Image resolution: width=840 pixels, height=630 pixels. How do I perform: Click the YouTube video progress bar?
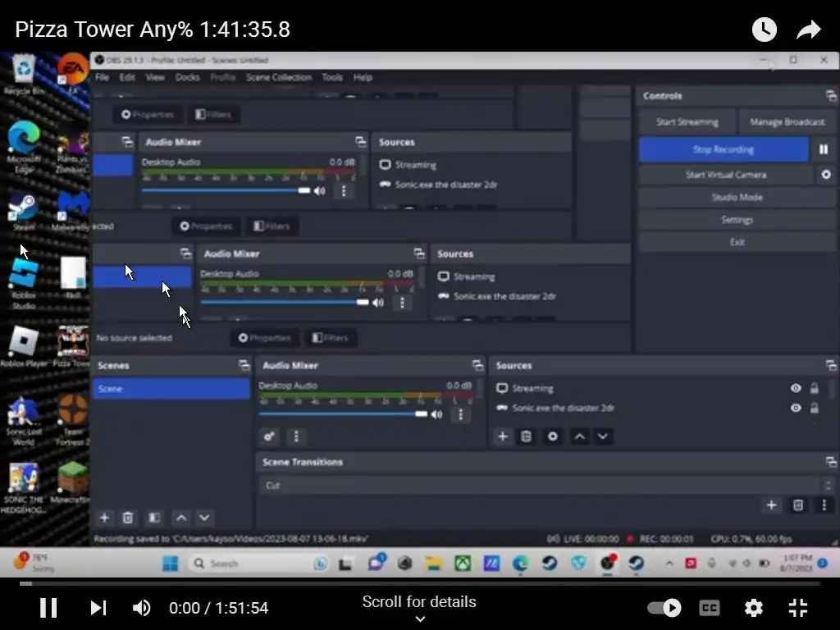click(x=419, y=583)
